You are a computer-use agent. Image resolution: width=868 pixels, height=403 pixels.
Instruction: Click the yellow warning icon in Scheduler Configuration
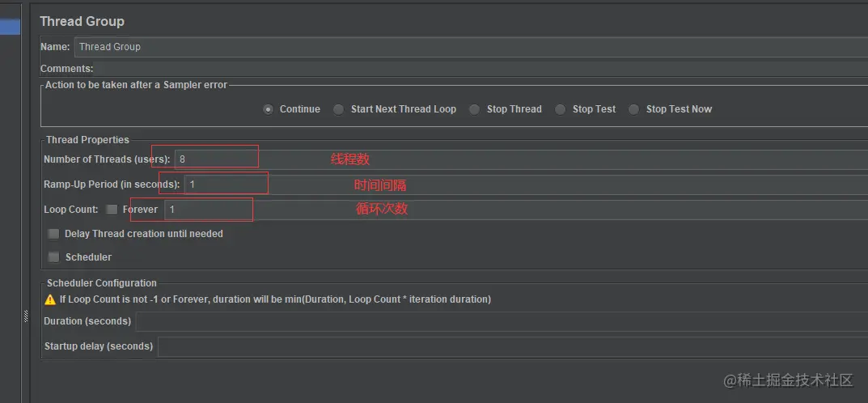50,299
